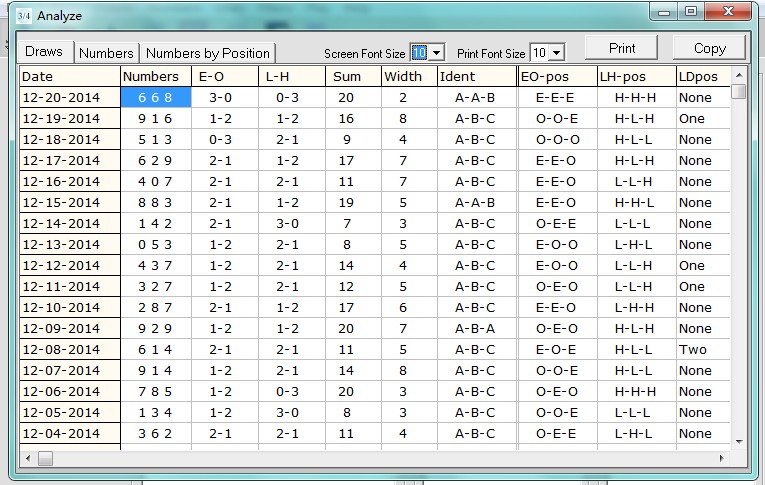Select the 12-15-2014 date row
Screen dimensions: 765x485
pos(70,203)
